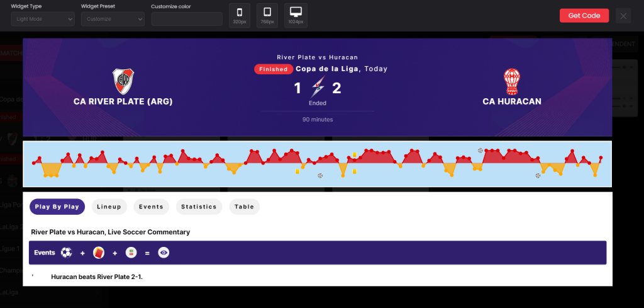Click the red card events icon
644x308 pixels.
point(98,253)
